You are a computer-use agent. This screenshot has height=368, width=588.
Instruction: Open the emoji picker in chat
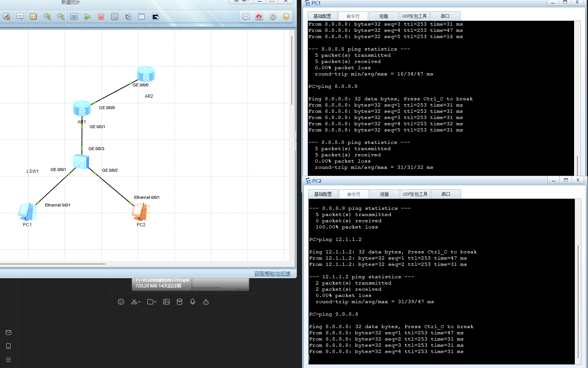pyautogui.click(x=121, y=302)
